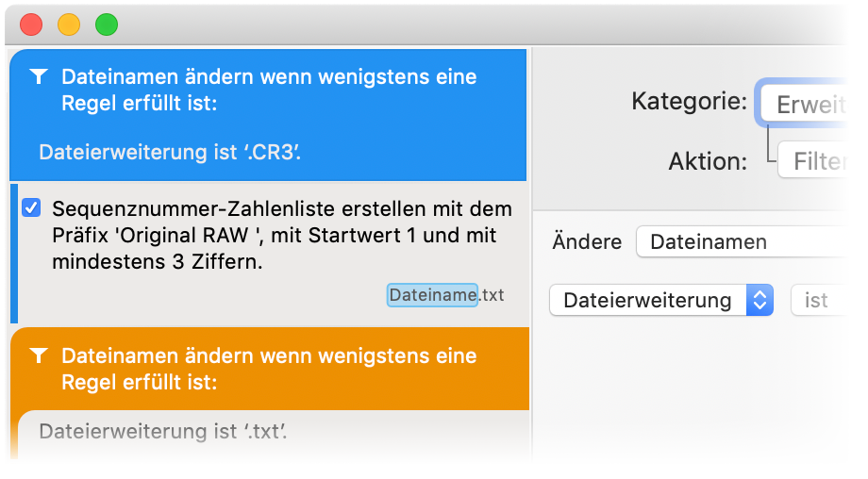Click the highlighted Dateiname preview token
This screenshot has height=479, width=868.
coord(432,295)
